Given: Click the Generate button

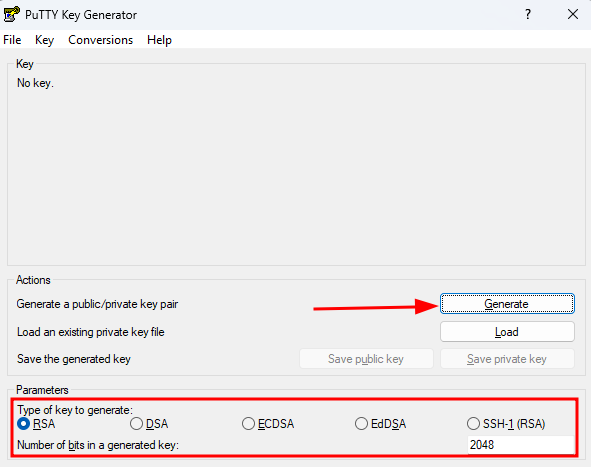Looking at the screenshot, I should point(507,303).
